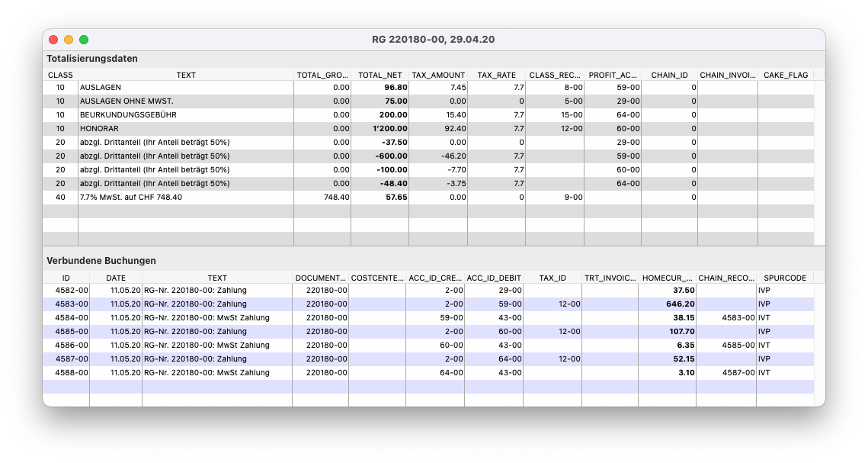Select booking ID 4585-00
This screenshot has width=868, height=463.
click(72, 332)
